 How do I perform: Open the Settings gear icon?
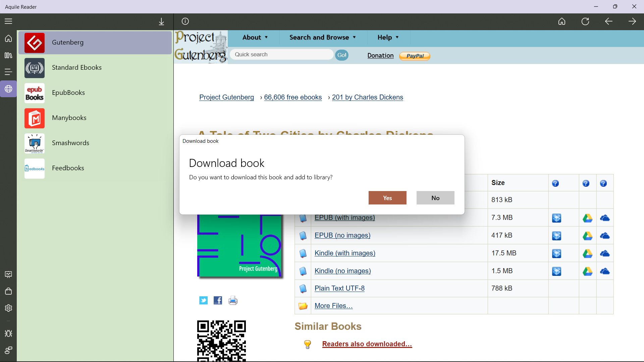8,308
